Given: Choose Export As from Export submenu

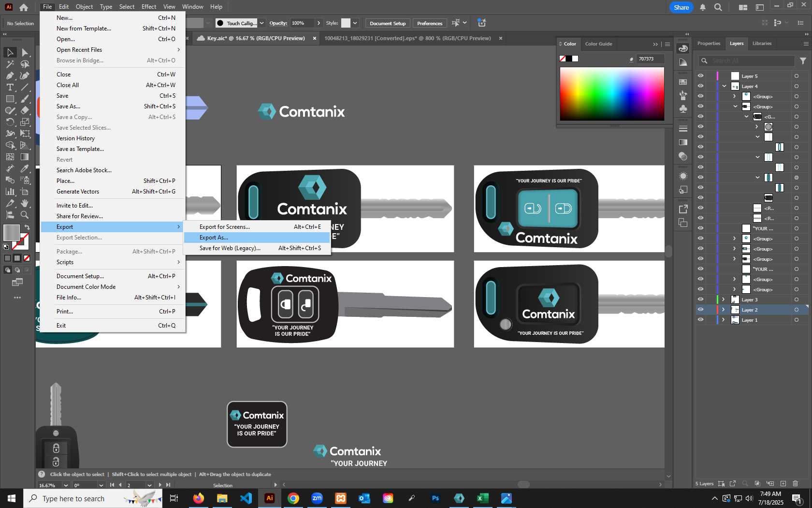Looking at the screenshot, I should point(257,238).
